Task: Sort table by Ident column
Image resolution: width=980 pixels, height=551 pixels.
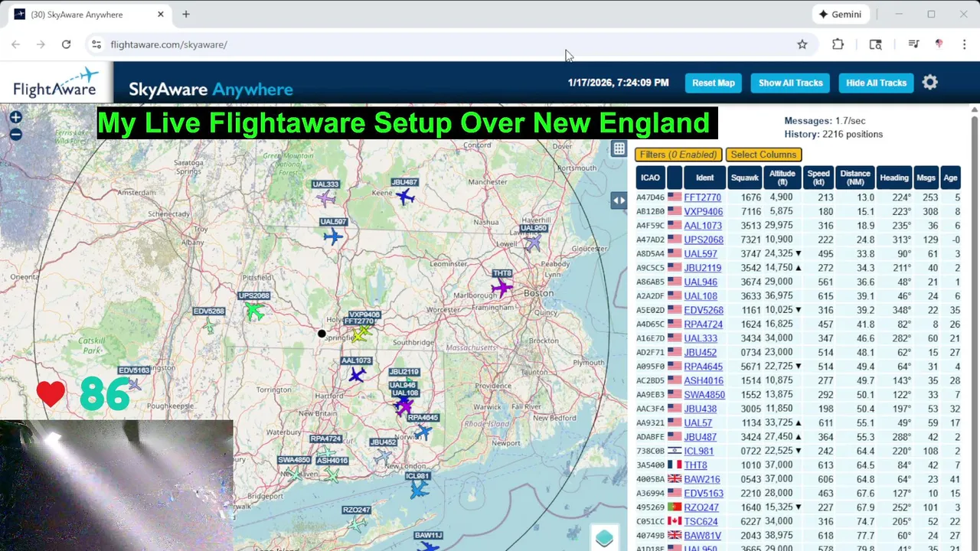Action: click(704, 178)
